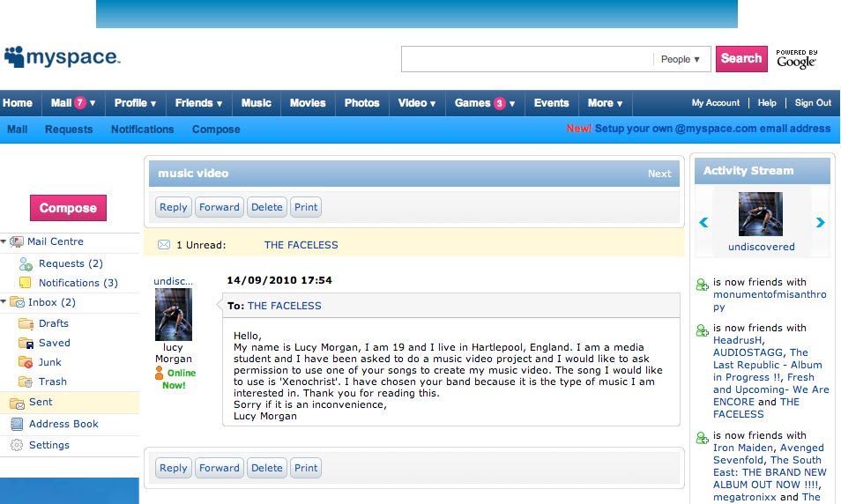Expand the Profile menu dropdown
841x504 pixels.
pyautogui.click(x=135, y=103)
